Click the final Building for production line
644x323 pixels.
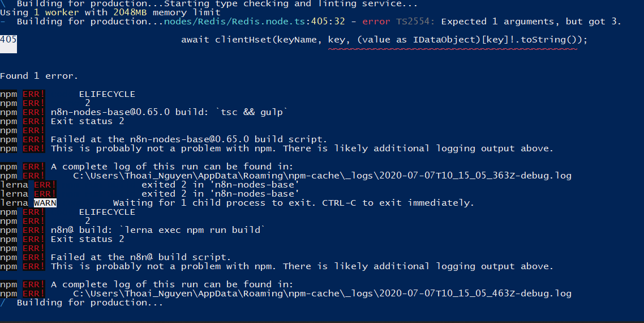pyautogui.click(x=90, y=303)
